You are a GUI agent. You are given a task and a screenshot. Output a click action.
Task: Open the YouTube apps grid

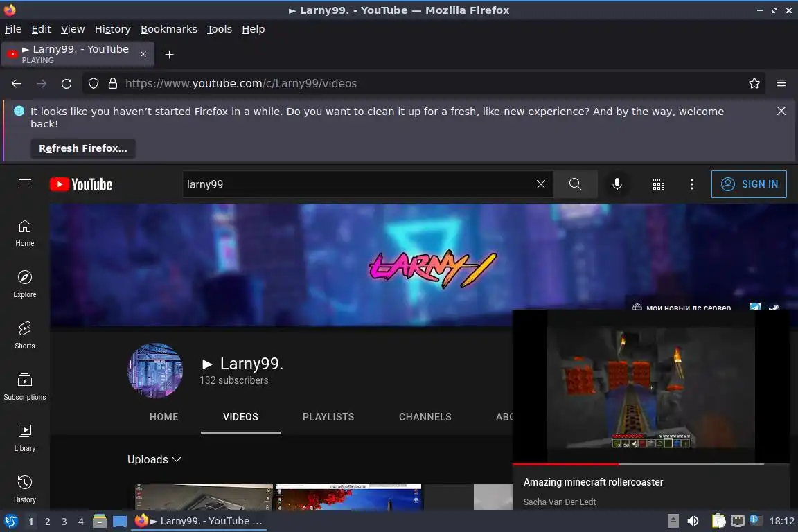(x=659, y=184)
